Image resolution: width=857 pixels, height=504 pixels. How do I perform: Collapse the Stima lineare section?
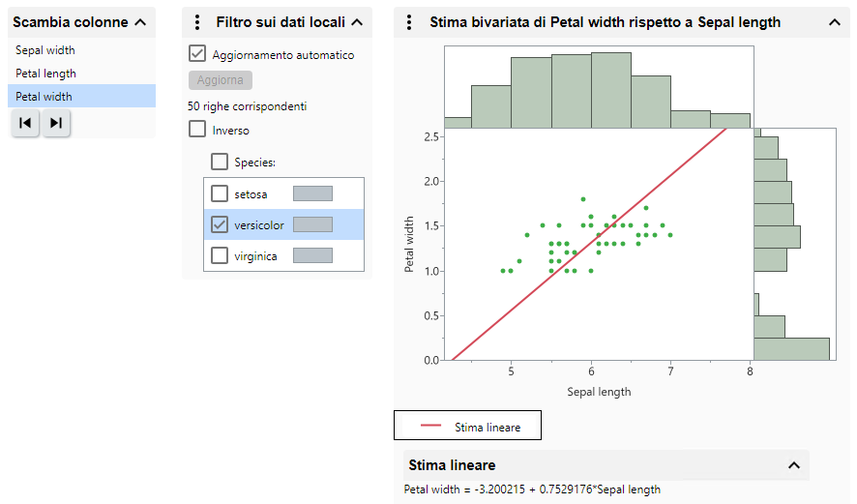[794, 465]
